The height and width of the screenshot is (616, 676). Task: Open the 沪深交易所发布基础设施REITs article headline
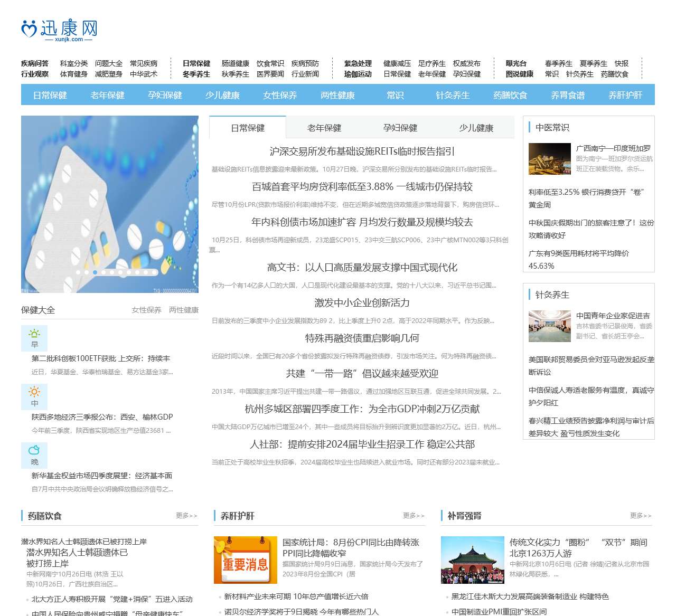coord(362,151)
